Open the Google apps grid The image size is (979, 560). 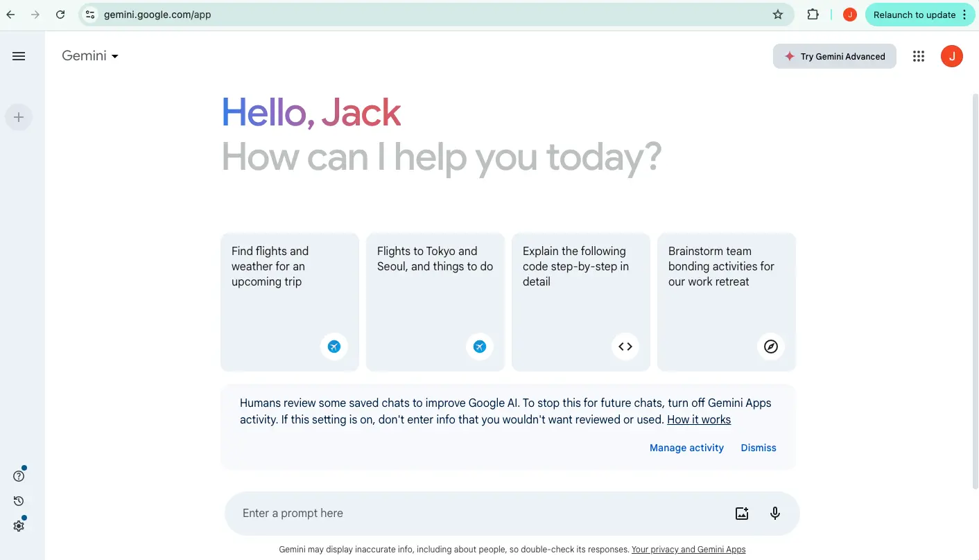click(919, 57)
